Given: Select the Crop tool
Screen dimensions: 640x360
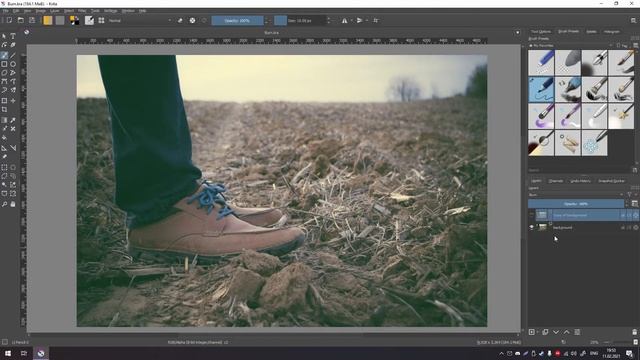Looking at the screenshot, I should tap(4, 109).
